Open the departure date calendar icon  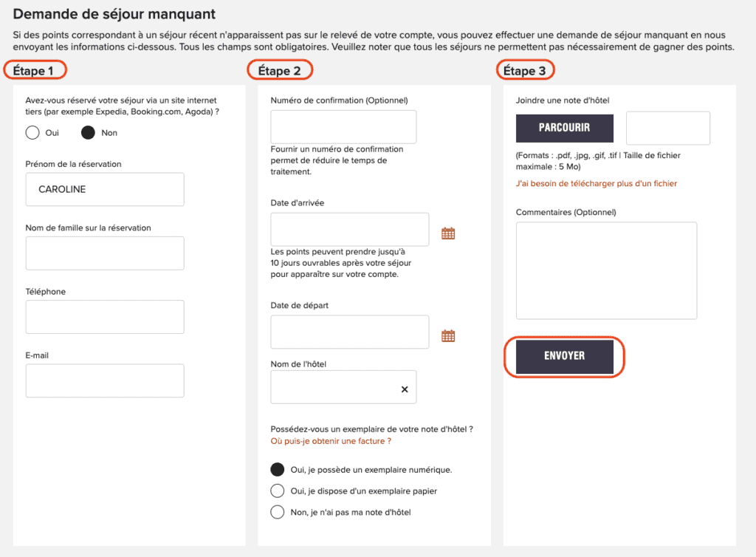(x=448, y=336)
